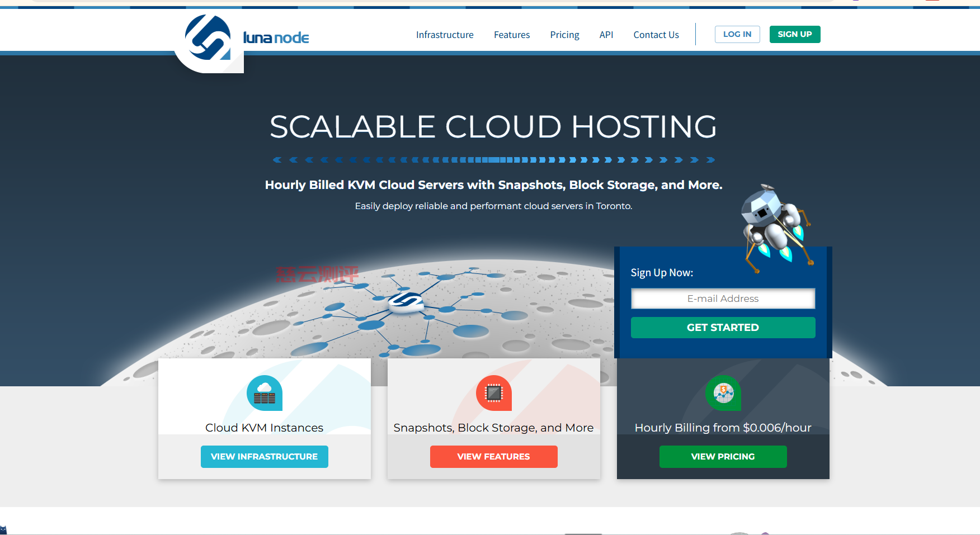980x535 pixels.
Task: Click the green billing chart icon
Action: [x=723, y=393]
